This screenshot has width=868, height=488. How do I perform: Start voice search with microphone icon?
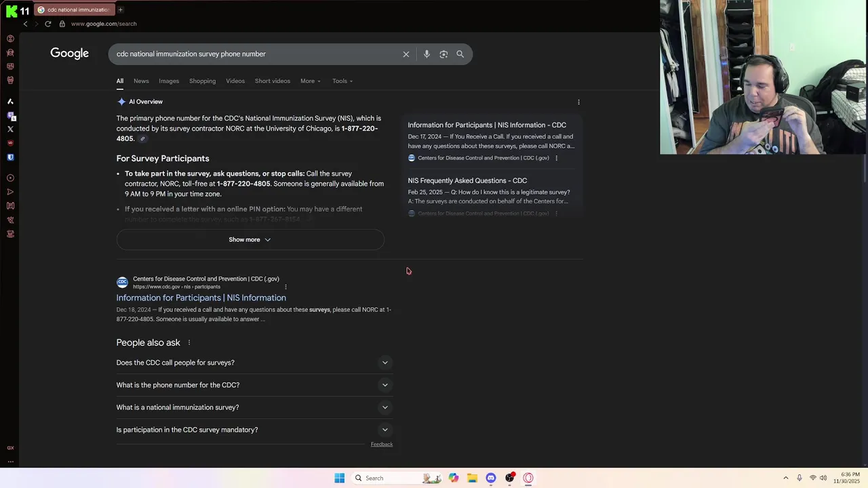tap(427, 54)
